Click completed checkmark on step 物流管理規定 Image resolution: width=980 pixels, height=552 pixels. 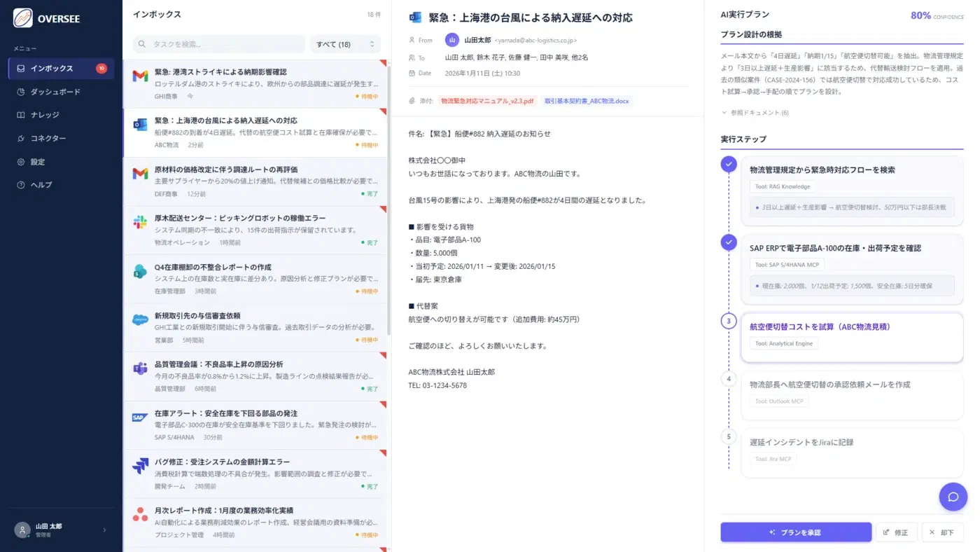coord(729,165)
